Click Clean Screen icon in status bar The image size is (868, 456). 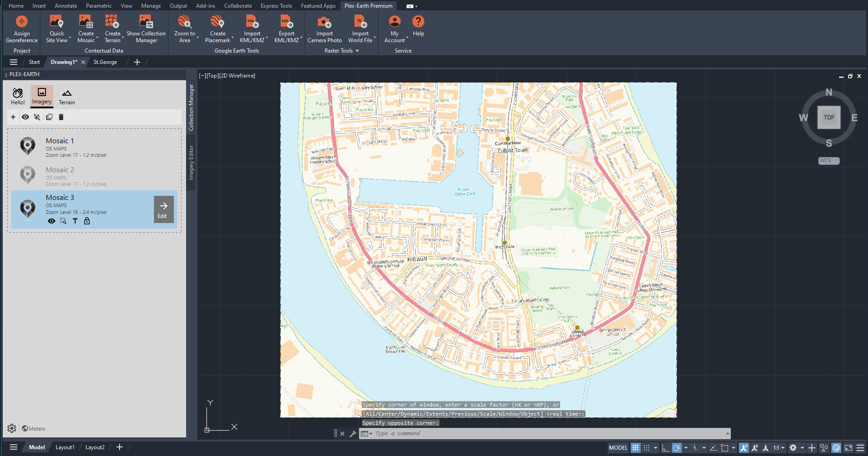click(849, 448)
